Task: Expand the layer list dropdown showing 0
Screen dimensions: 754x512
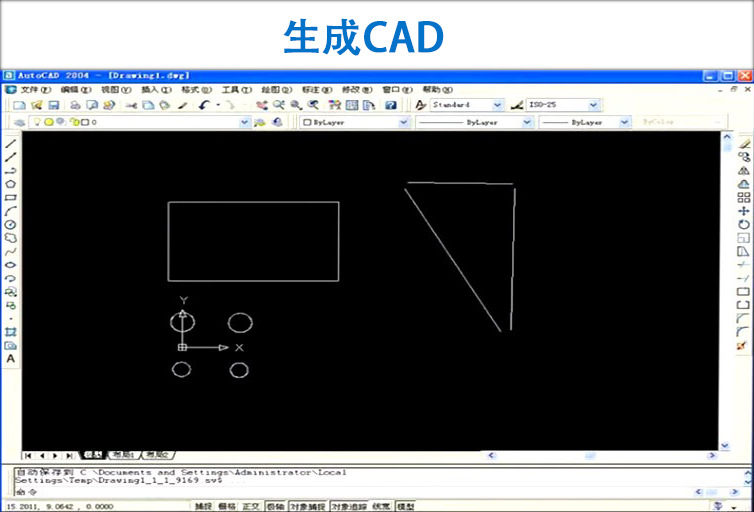Action: click(244, 123)
